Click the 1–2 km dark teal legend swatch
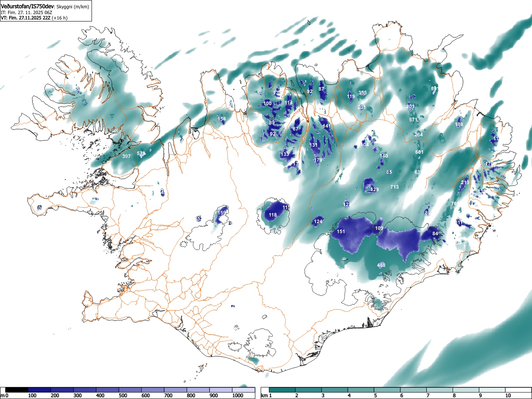Screen dimensions: 532x399 click(283, 390)
